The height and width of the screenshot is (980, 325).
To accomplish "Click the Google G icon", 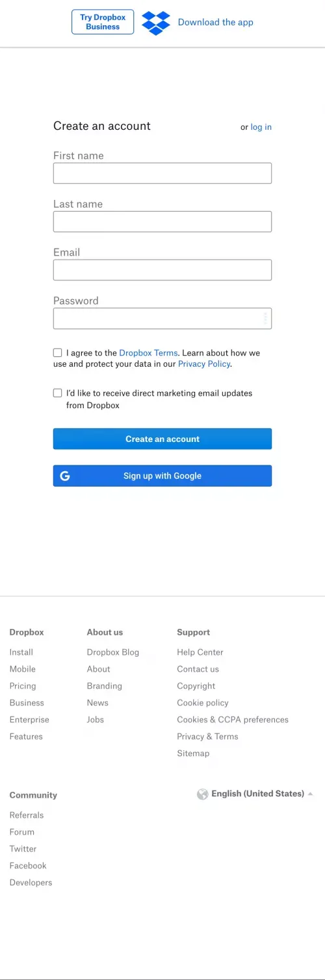I will pyautogui.click(x=65, y=476).
